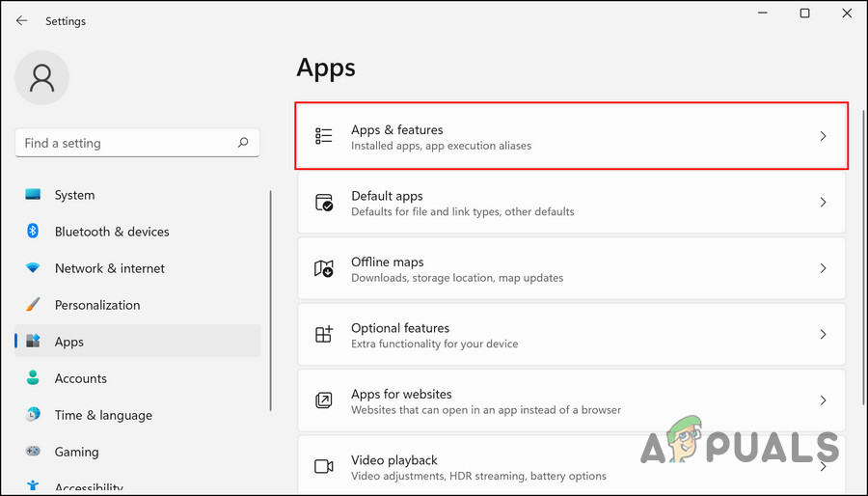868x496 pixels.
Task: Expand Apps & features chevron
Action: (824, 136)
